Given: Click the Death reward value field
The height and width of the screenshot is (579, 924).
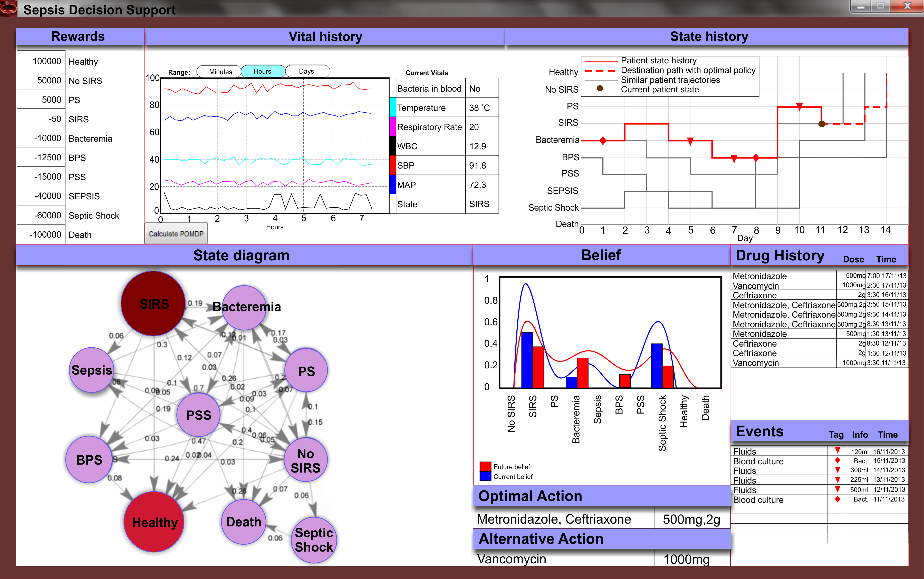Looking at the screenshot, I should pyautogui.click(x=41, y=234).
